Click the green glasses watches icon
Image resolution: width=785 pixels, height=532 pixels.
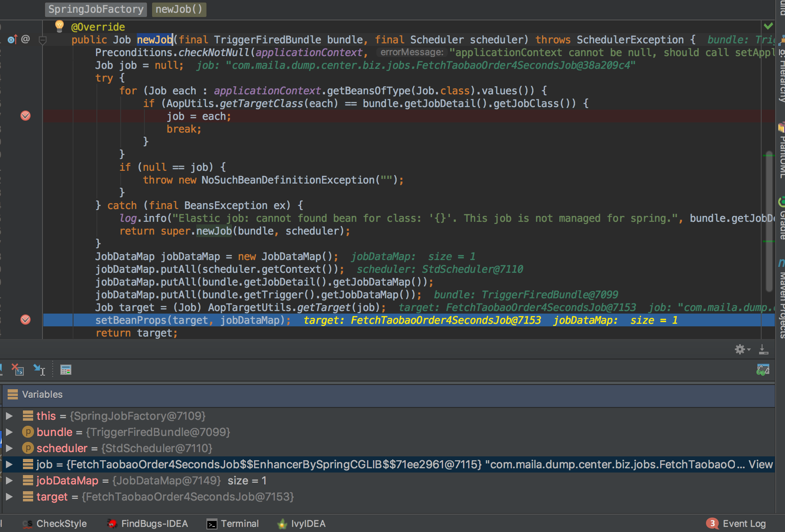pyautogui.click(x=763, y=369)
